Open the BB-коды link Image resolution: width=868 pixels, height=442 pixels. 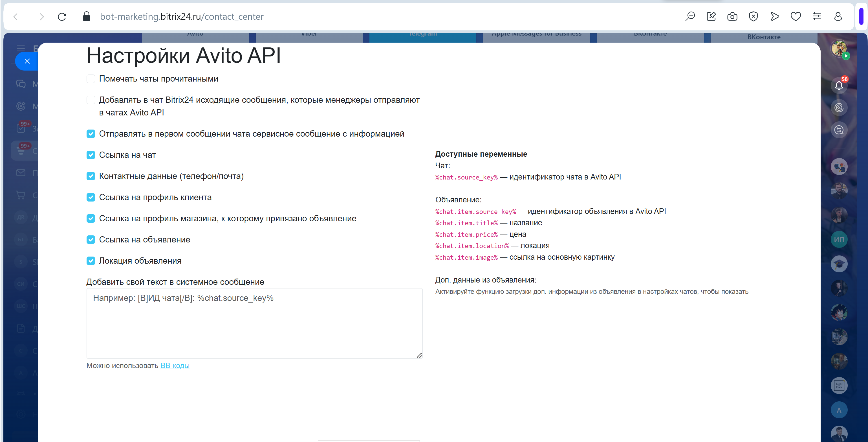pyautogui.click(x=175, y=366)
